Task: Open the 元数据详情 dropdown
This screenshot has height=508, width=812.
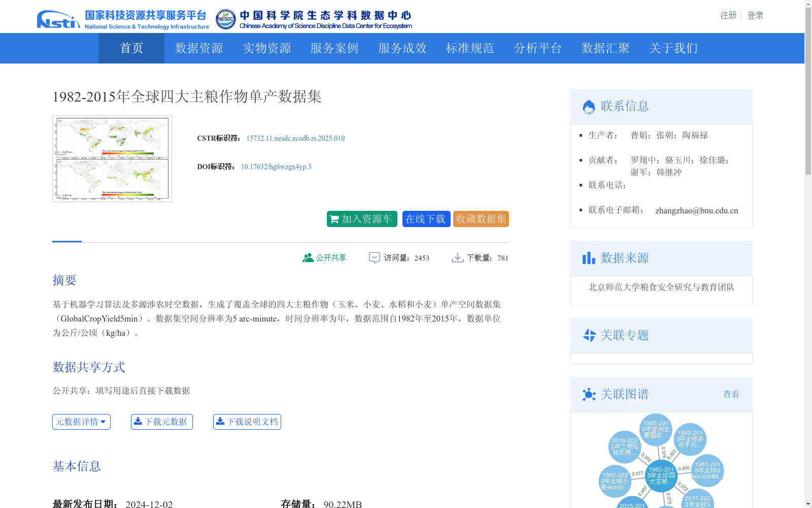Action: [81, 421]
